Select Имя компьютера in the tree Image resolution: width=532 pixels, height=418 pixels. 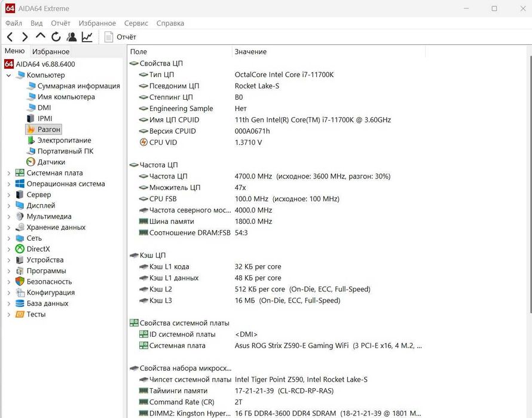coord(62,97)
